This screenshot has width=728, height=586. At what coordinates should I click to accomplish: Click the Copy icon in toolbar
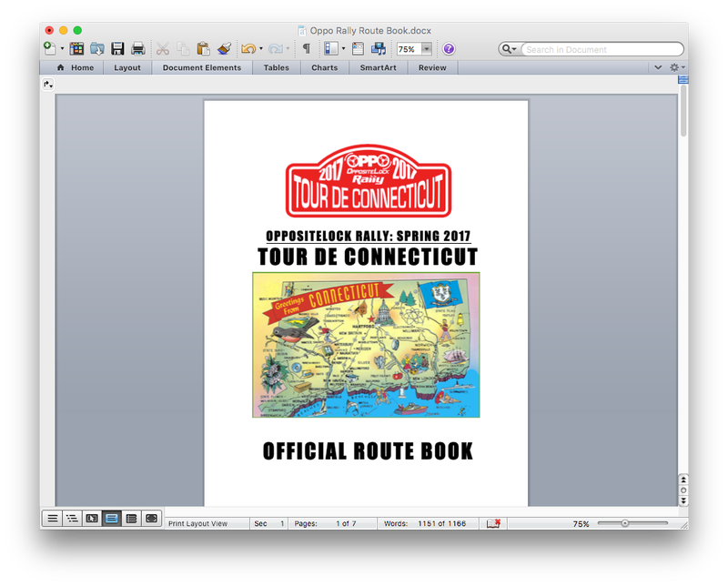point(183,49)
